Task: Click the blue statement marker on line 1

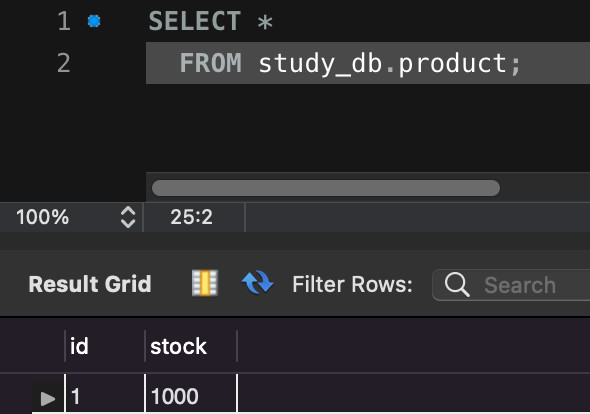Action: (94, 21)
